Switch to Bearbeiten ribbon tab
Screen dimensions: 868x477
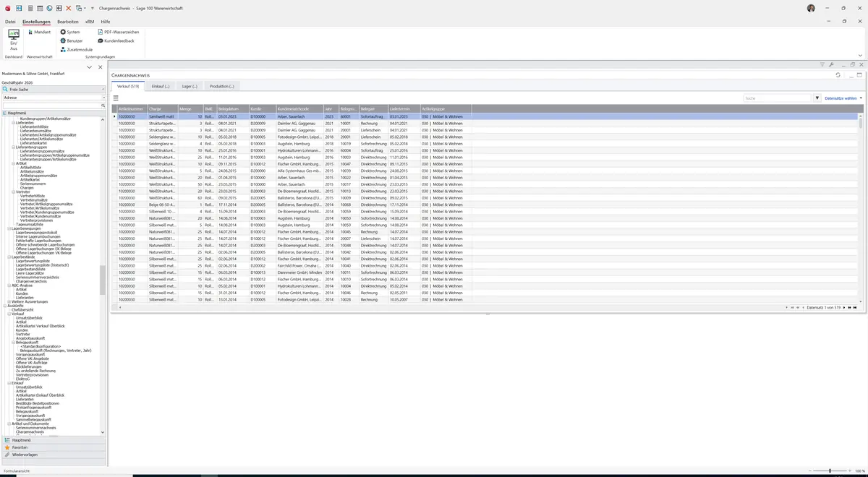coord(68,22)
